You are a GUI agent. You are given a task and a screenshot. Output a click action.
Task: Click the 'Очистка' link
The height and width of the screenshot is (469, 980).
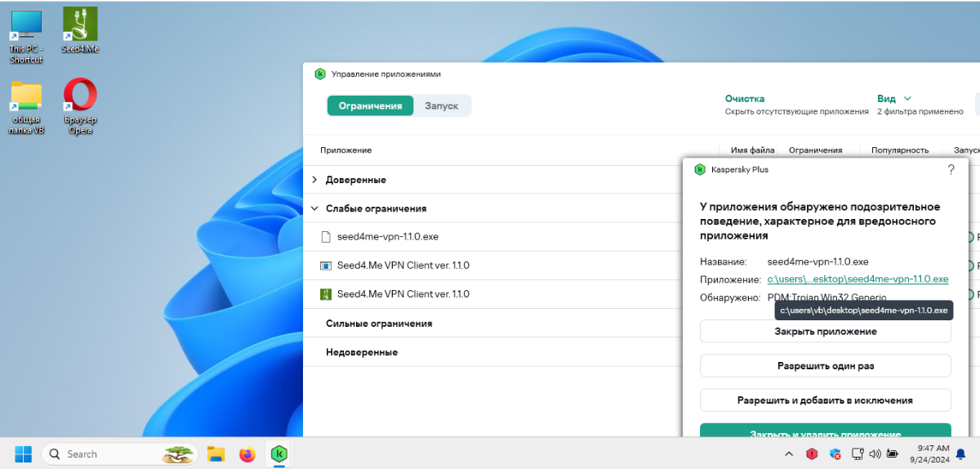pos(745,98)
